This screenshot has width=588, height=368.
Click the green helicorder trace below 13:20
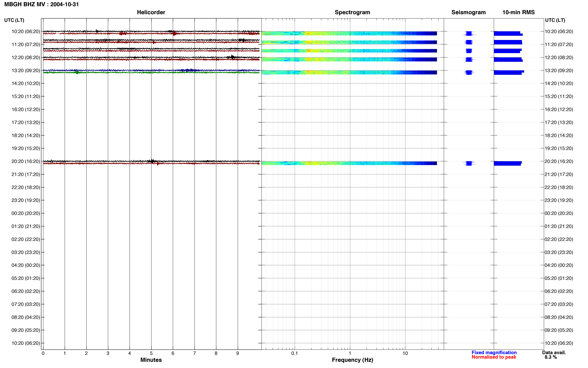pyautogui.click(x=151, y=73)
